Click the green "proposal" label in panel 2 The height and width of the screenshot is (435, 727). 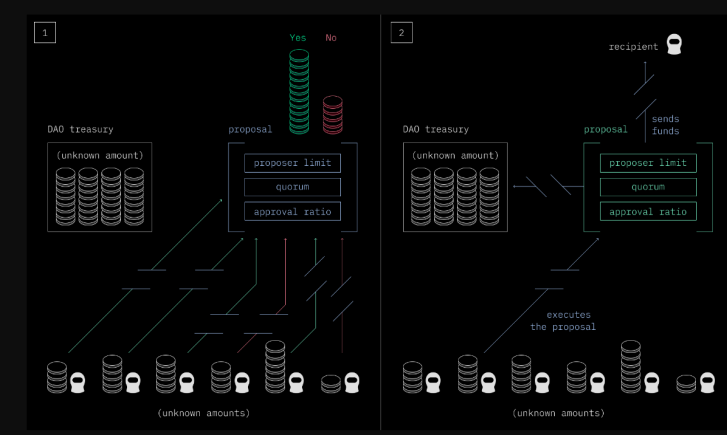[x=606, y=129]
